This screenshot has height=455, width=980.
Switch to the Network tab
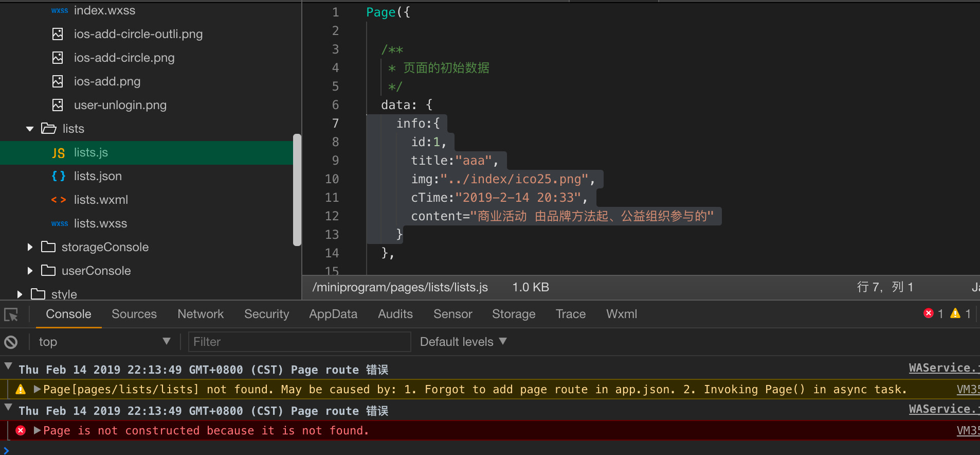(x=201, y=314)
